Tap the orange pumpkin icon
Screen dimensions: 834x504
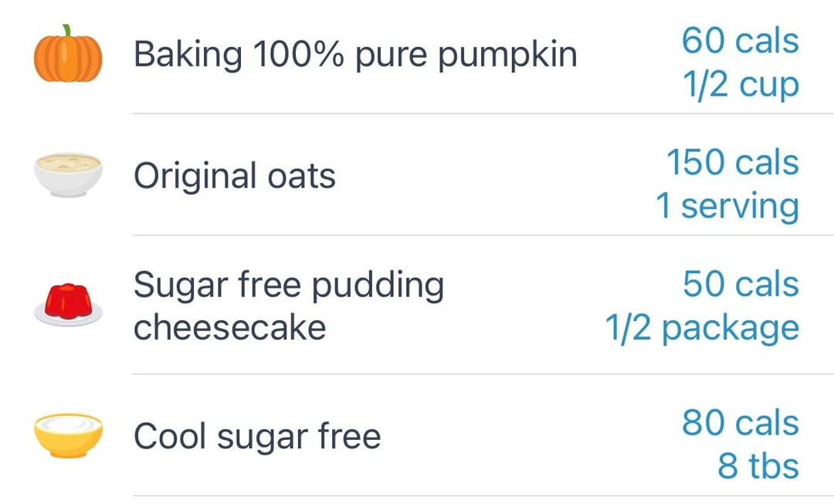coord(68,54)
